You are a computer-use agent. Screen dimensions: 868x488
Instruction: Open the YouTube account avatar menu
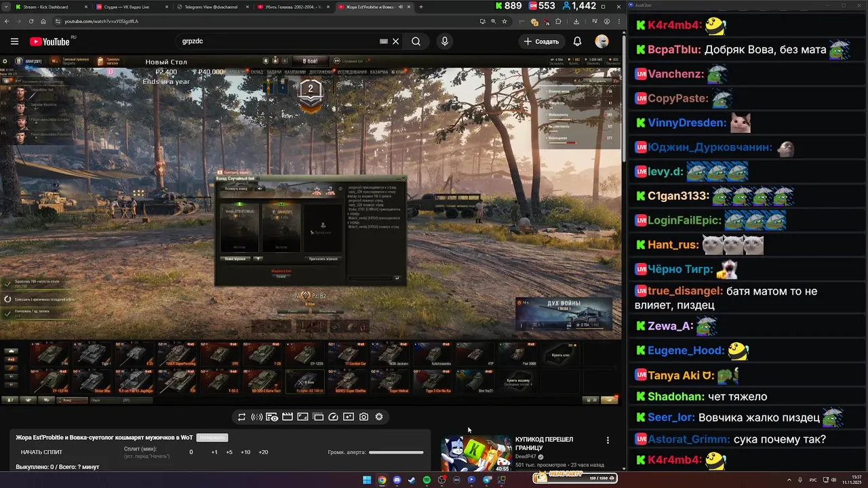[x=601, y=41]
